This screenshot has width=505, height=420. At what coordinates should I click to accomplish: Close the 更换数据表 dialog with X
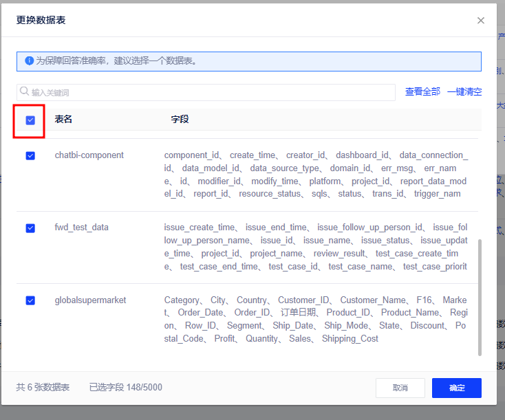coord(481,21)
